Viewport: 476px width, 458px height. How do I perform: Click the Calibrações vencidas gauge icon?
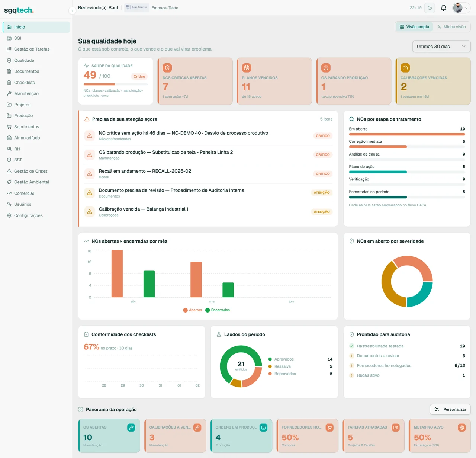405,68
